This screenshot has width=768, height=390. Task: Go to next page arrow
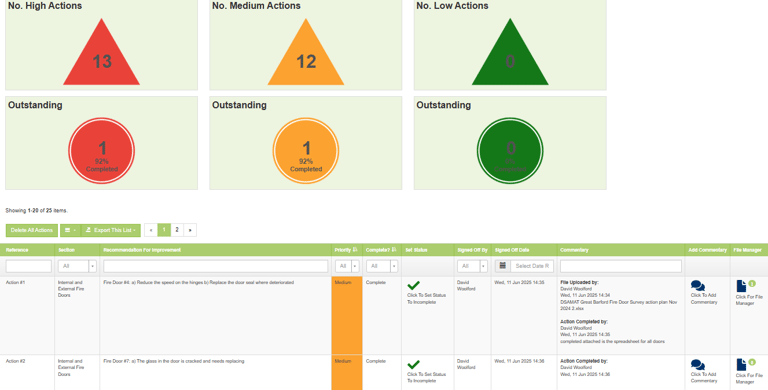[x=190, y=230]
